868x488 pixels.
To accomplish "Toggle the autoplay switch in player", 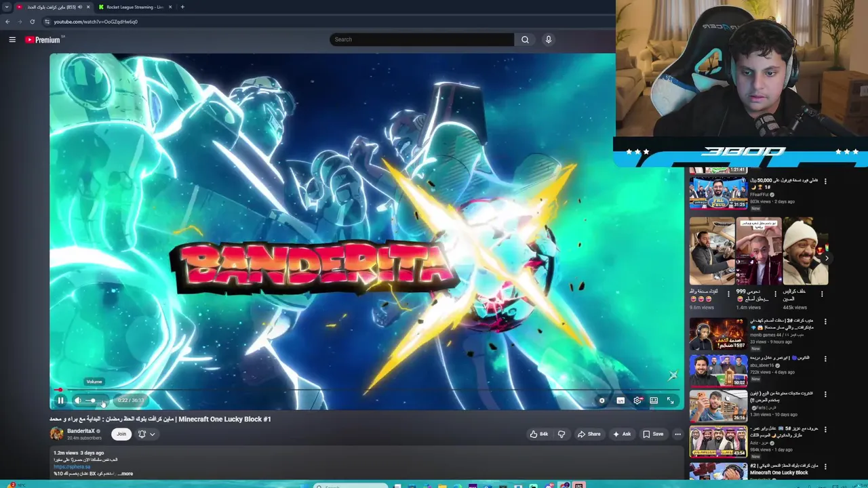I will coord(601,401).
